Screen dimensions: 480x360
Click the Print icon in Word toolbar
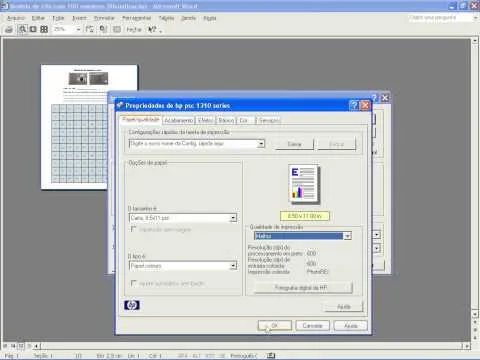9,30
